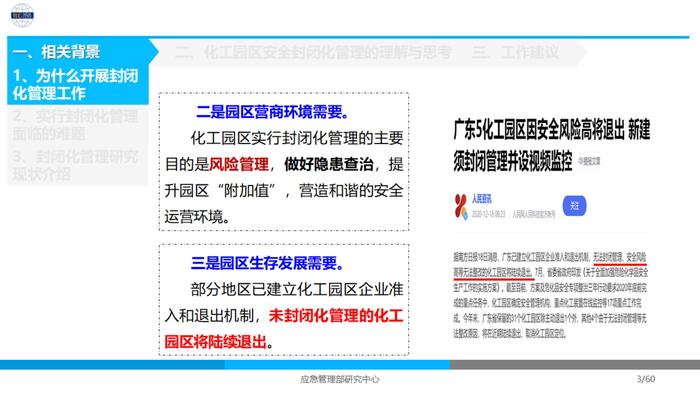Image resolution: width=700 pixels, height=393 pixels.
Task: Click the blue 关注 follow button
Action: click(x=574, y=205)
